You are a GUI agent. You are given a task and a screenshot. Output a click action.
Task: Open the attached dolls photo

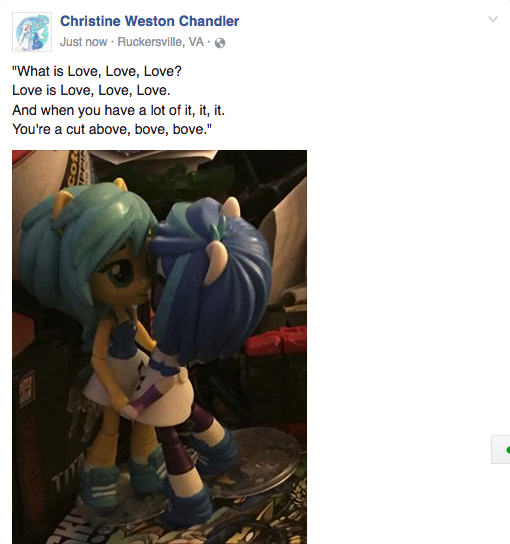click(159, 347)
